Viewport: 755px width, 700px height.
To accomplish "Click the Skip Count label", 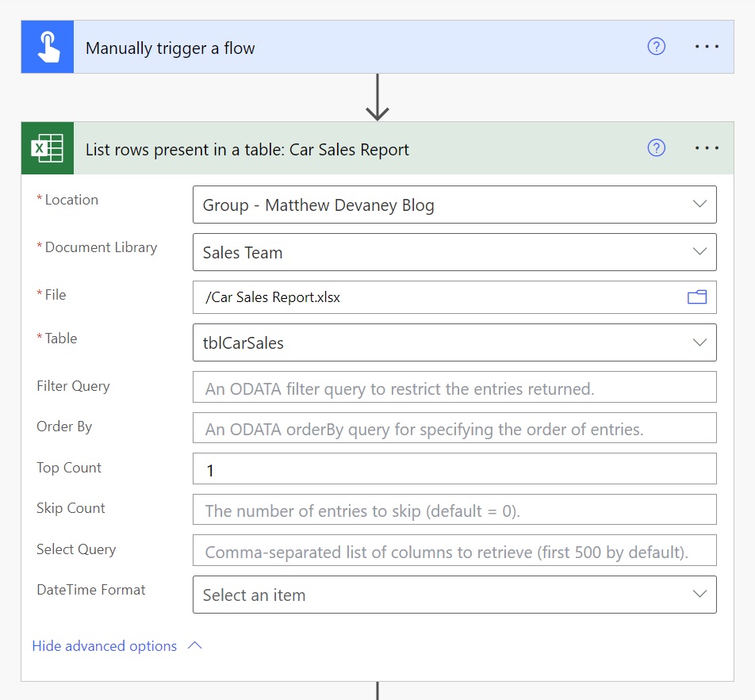I will pos(71,508).
